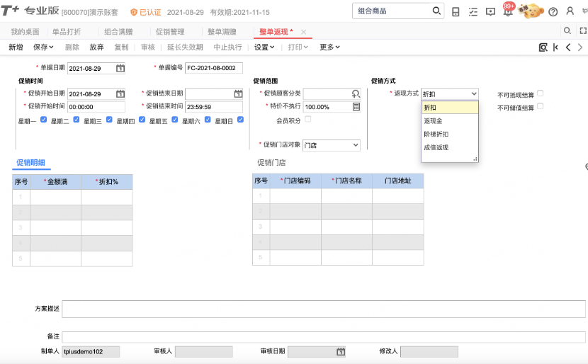Screen dimensions: 588x364
Task: Switch to 组合满赠 tab
Action: click(x=118, y=32)
